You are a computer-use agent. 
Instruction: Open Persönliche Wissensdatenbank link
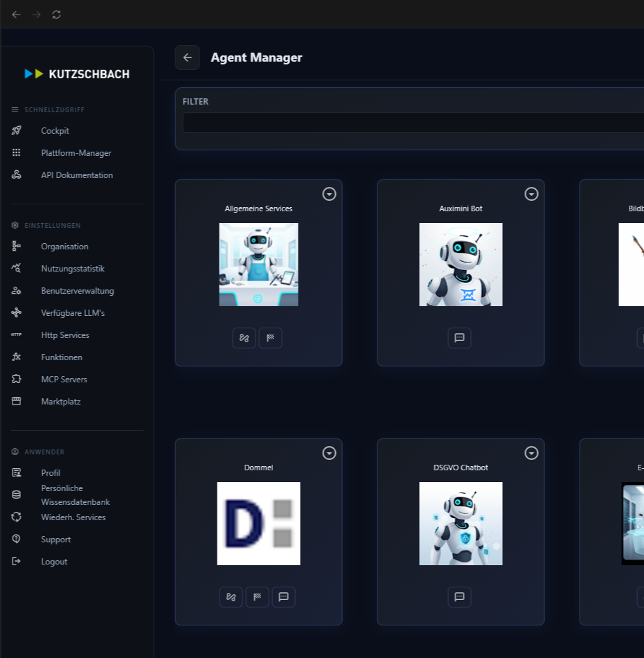pyautogui.click(x=75, y=495)
